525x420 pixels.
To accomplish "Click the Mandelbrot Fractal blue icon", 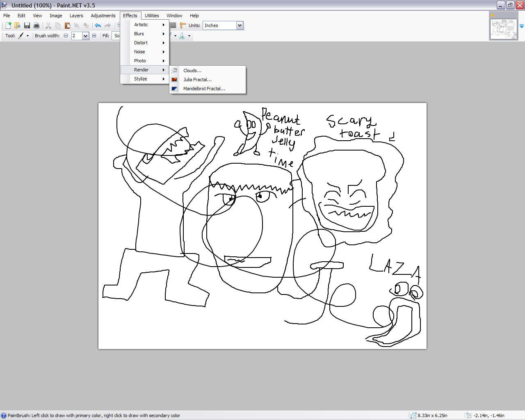I will [174, 89].
